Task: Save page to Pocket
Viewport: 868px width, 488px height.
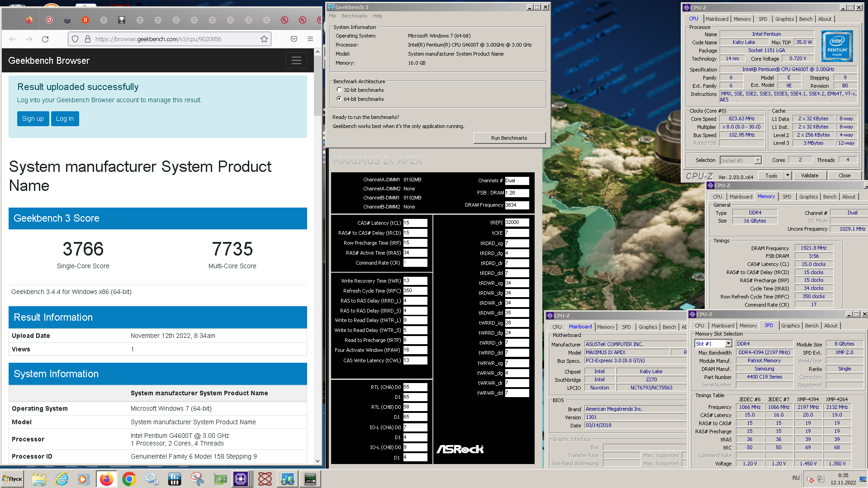Action: tap(294, 39)
